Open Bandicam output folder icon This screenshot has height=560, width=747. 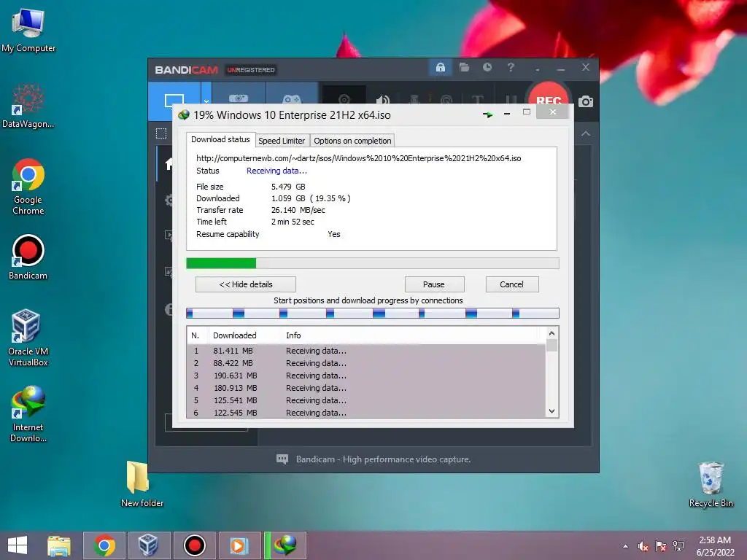(x=464, y=68)
